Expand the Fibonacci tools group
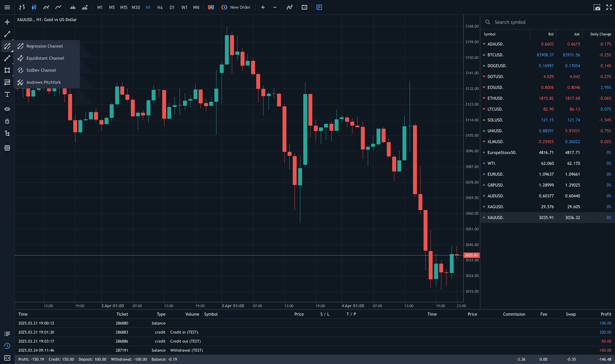The height and width of the screenshot is (364, 615). tap(7, 82)
